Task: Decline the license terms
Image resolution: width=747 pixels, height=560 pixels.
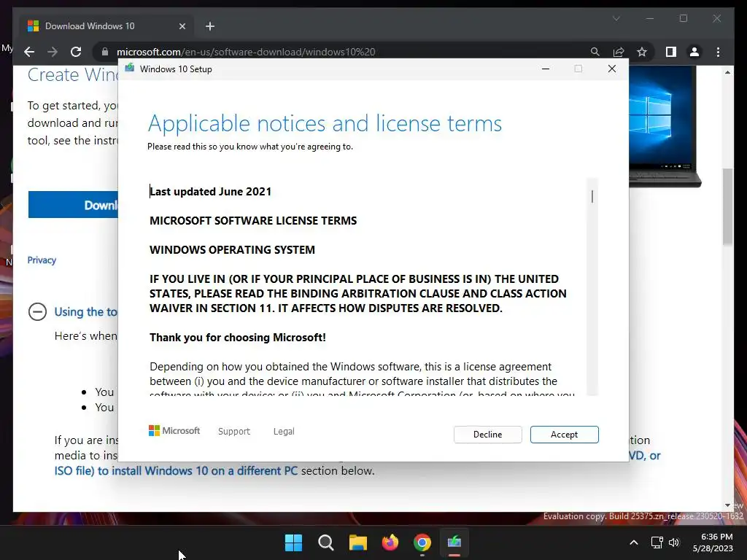Action: (487, 435)
